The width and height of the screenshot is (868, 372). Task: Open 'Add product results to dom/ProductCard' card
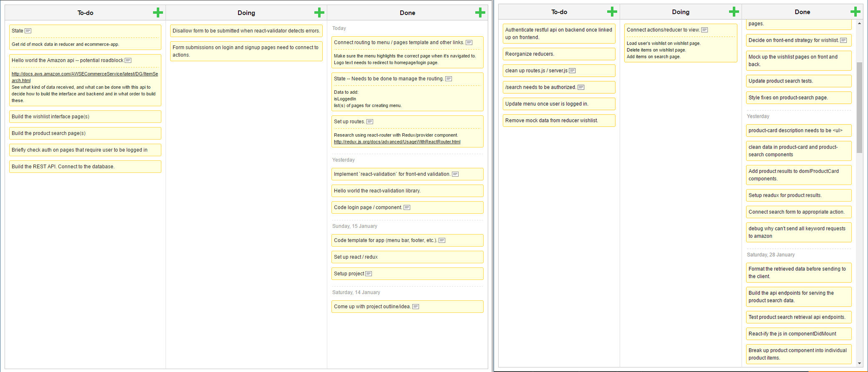(x=799, y=175)
